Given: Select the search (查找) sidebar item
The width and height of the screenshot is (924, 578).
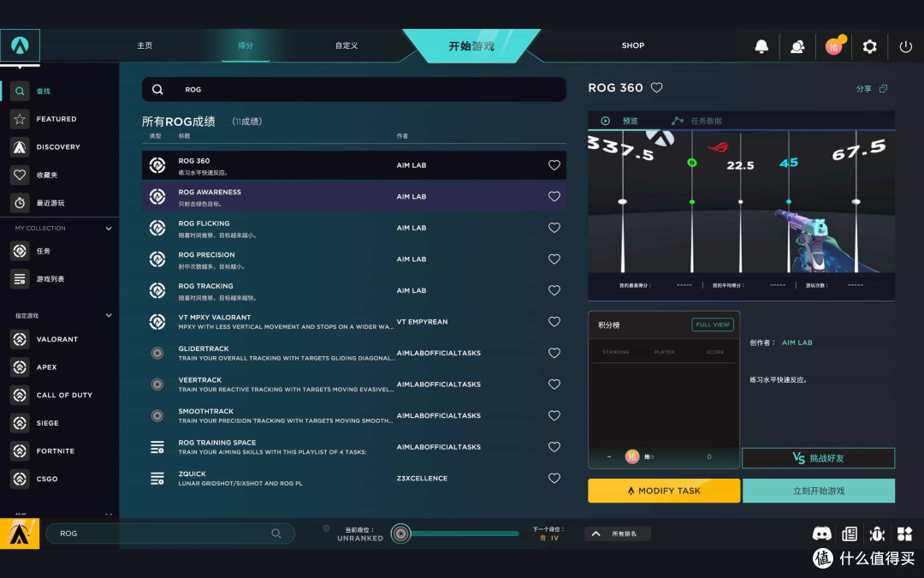Looking at the screenshot, I should point(60,91).
